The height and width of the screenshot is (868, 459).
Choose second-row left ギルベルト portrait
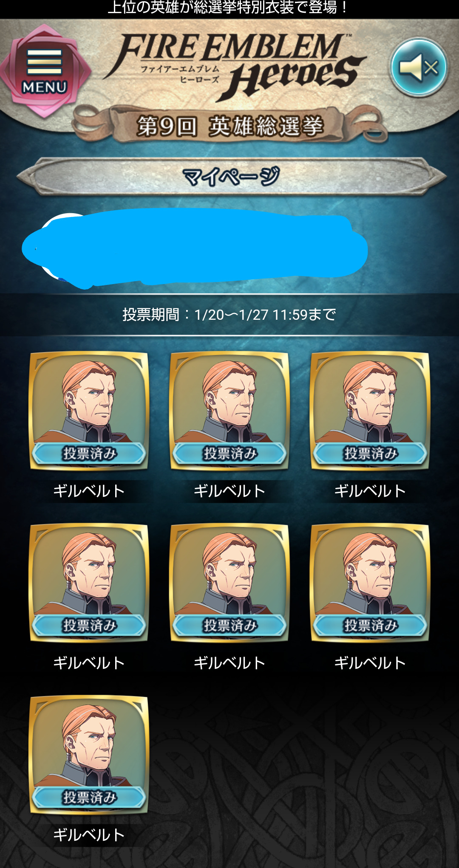(89, 583)
